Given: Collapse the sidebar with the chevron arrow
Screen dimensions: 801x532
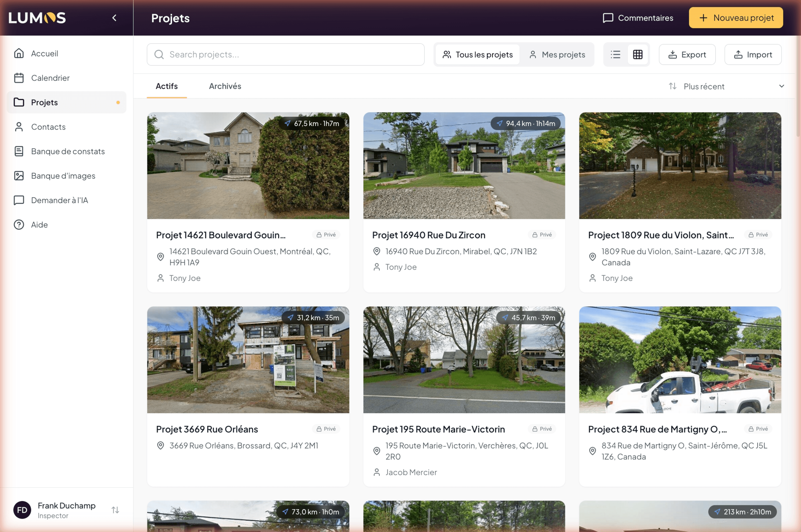Looking at the screenshot, I should [114, 18].
